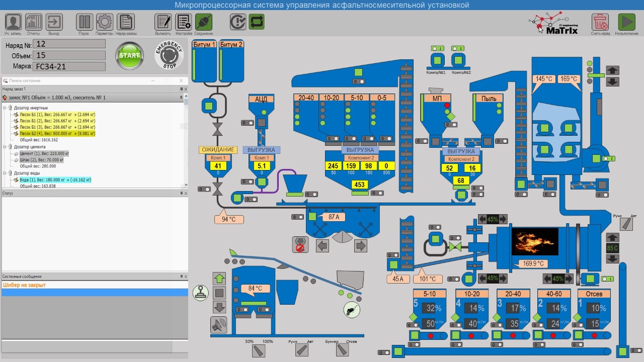Click the На выполнение play icon
This screenshot has width=644, height=362.
click(x=626, y=22)
